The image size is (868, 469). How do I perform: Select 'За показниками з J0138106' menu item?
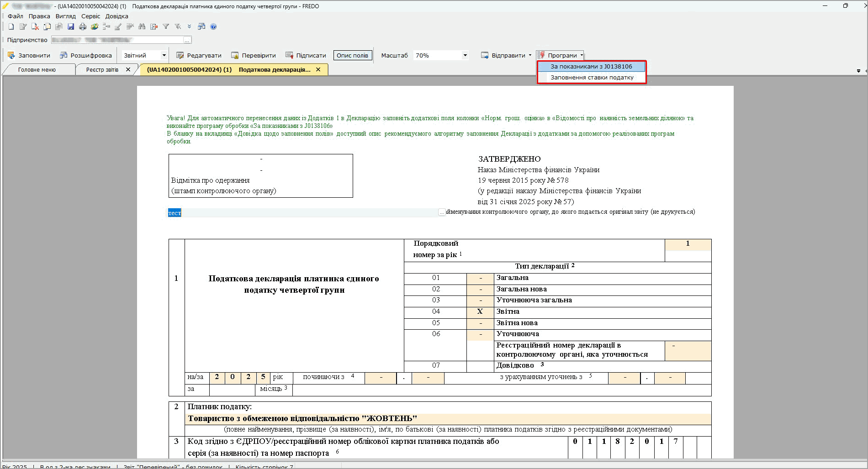point(591,67)
